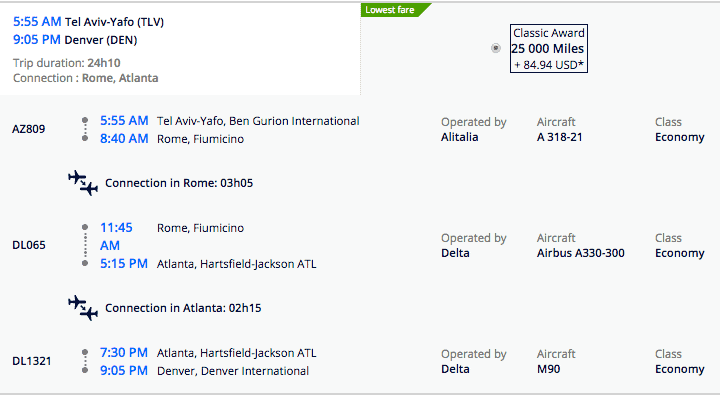
Task: Click the Connection in Atlanta plane icon
Action: pos(83,308)
